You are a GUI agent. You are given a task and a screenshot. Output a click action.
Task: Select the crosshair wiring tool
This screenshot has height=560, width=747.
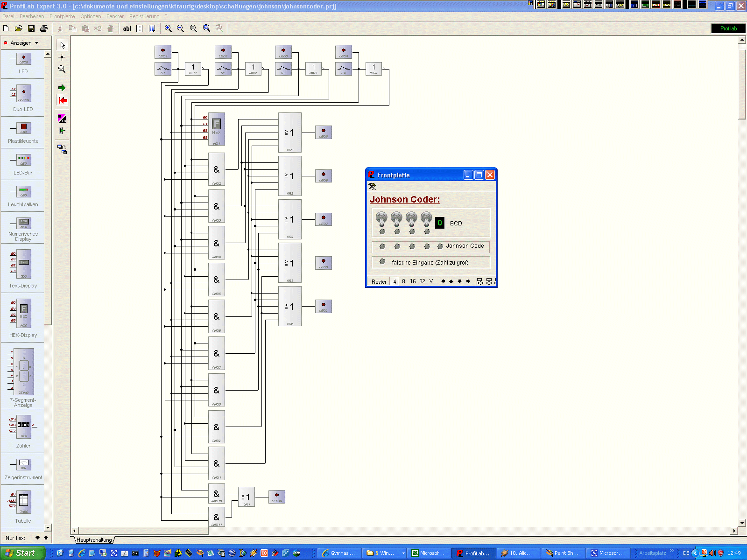click(x=62, y=57)
